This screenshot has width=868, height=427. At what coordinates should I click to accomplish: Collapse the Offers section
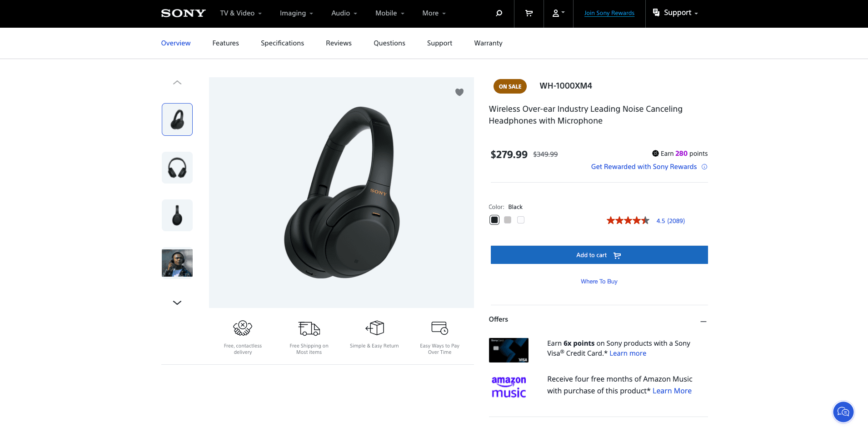(x=703, y=321)
